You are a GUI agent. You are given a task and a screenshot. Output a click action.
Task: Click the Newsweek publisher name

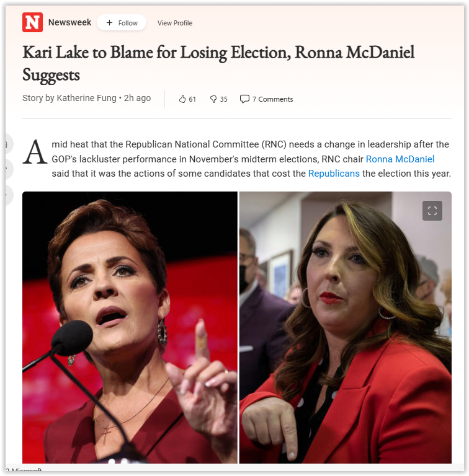pos(70,22)
